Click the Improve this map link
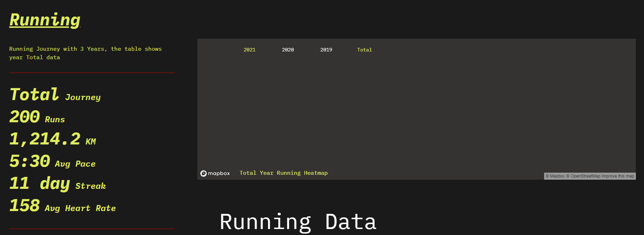The height and width of the screenshot is (235, 644). 618,176
